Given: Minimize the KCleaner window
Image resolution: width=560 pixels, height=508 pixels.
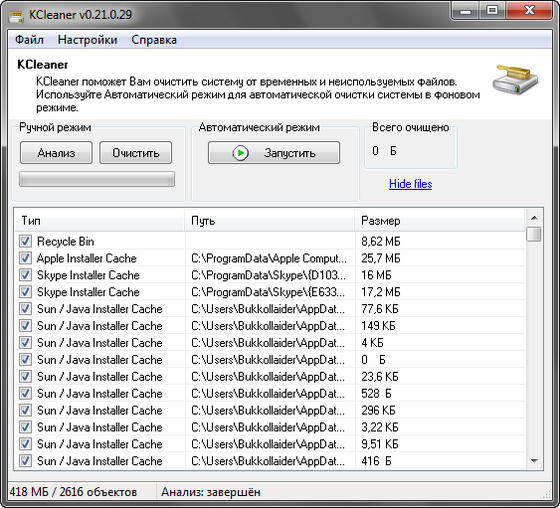Looking at the screenshot, I should (x=465, y=11).
